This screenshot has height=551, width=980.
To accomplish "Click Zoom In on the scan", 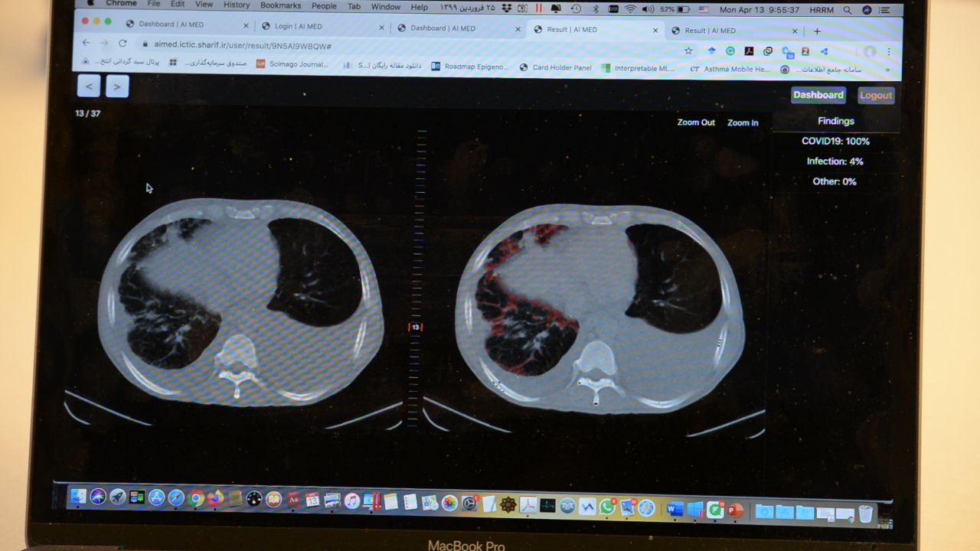I will 743,122.
